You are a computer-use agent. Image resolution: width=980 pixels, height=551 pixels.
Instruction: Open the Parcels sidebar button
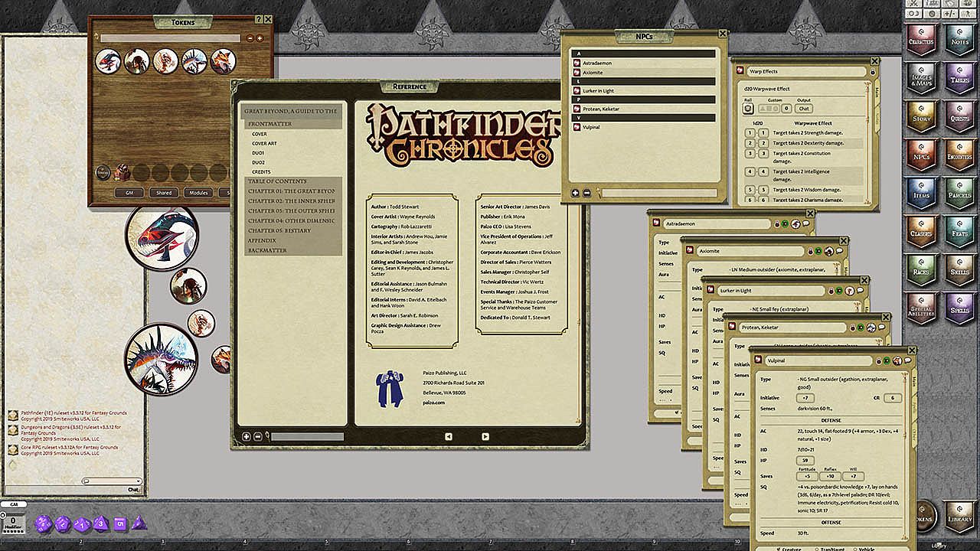959,193
